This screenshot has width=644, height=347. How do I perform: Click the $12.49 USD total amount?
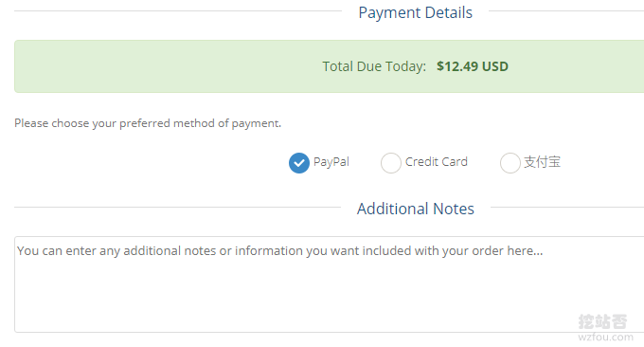(473, 66)
